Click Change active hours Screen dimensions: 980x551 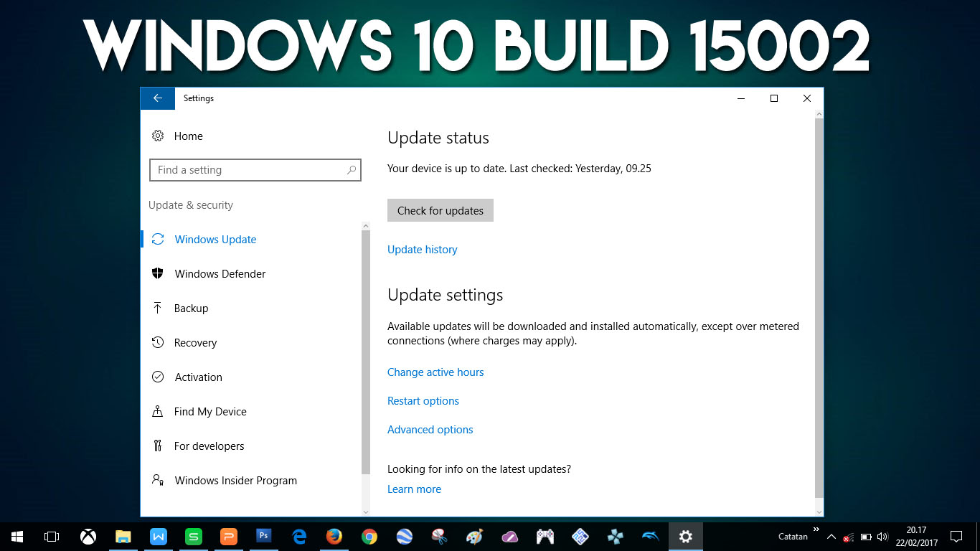435,372
